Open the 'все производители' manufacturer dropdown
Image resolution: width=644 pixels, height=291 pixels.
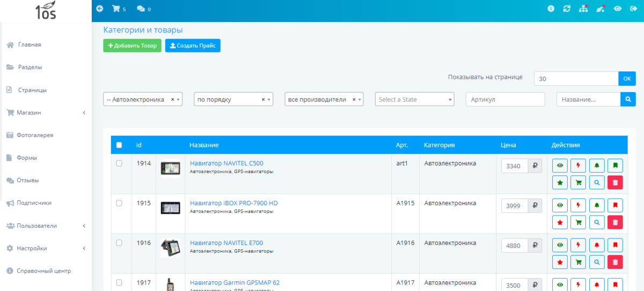(x=324, y=99)
